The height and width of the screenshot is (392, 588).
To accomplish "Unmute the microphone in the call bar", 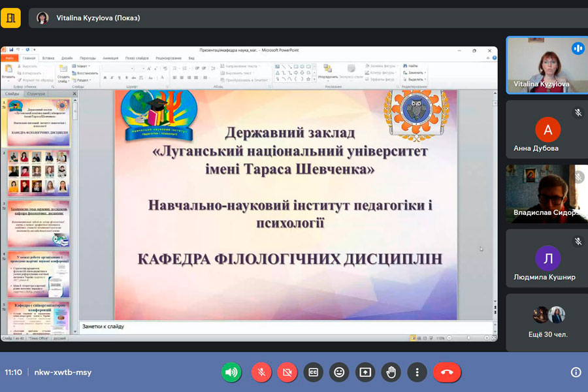I will 261,372.
